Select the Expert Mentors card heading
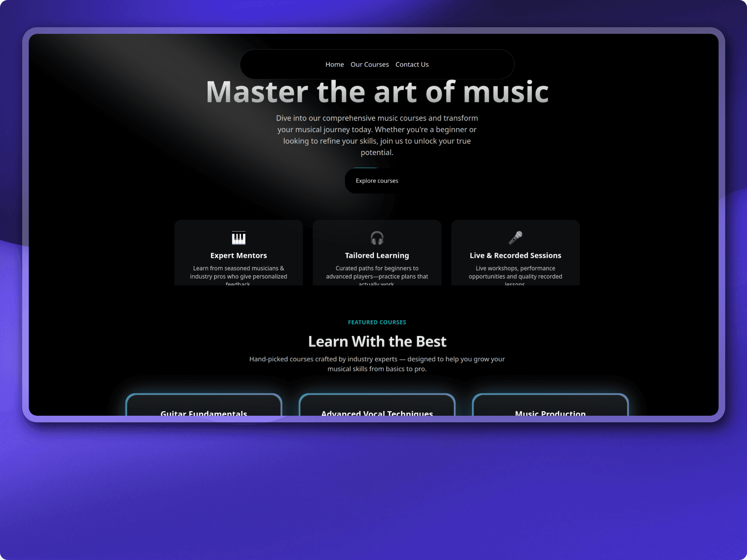Screen dimensions: 747x560 (238, 255)
